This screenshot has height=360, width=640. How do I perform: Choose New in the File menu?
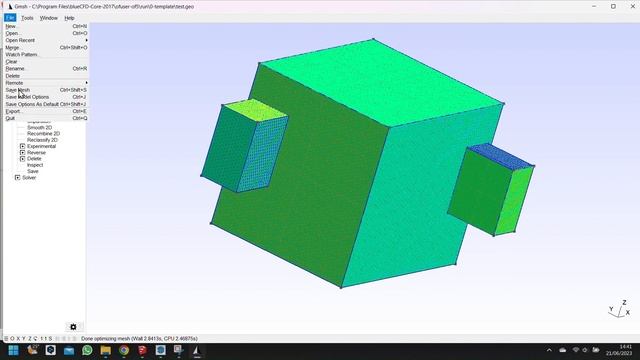[46, 26]
